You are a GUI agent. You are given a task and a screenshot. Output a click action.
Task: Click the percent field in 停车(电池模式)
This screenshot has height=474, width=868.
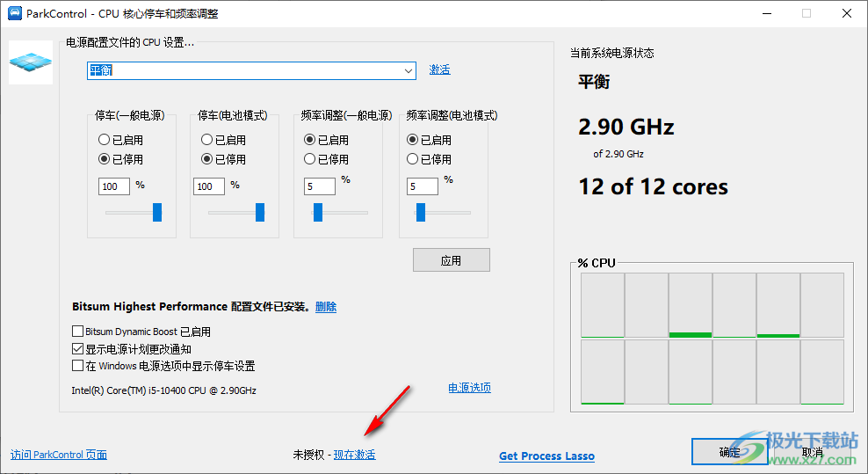(x=209, y=186)
